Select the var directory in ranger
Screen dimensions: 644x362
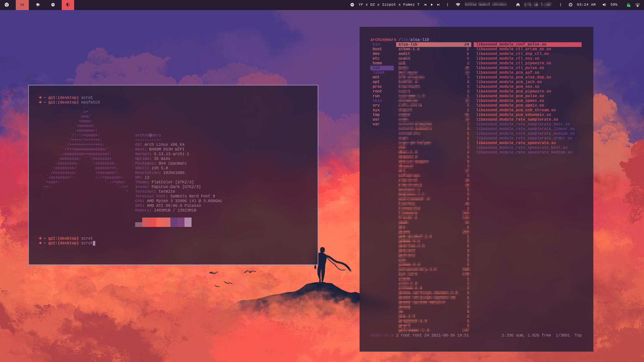(376, 124)
